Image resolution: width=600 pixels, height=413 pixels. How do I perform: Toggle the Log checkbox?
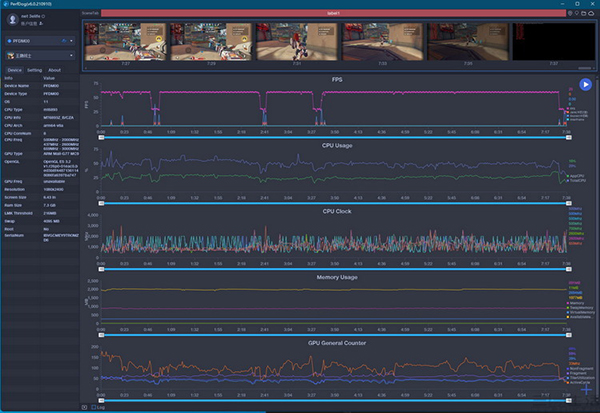click(95, 407)
